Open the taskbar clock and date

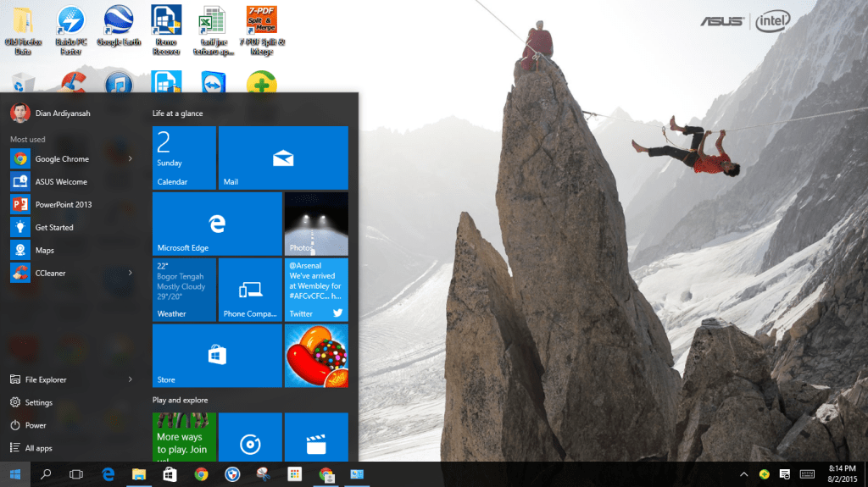click(x=842, y=473)
